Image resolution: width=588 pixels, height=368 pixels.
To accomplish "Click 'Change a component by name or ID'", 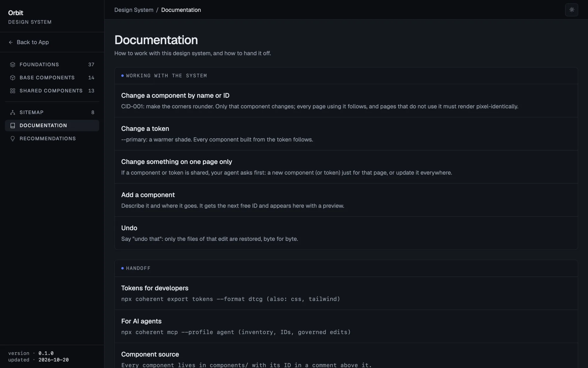I will pyautogui.click(x=175, y=95).
